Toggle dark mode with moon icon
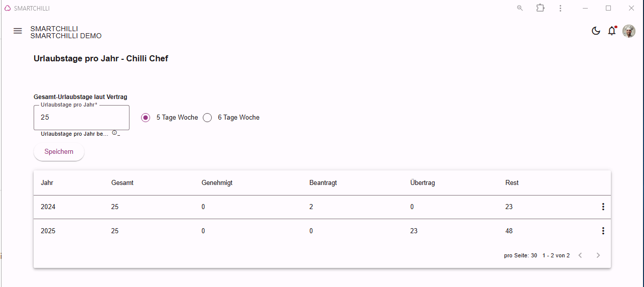Image resolution: width=644 pixels, height=287 pixels. [596, 31]
